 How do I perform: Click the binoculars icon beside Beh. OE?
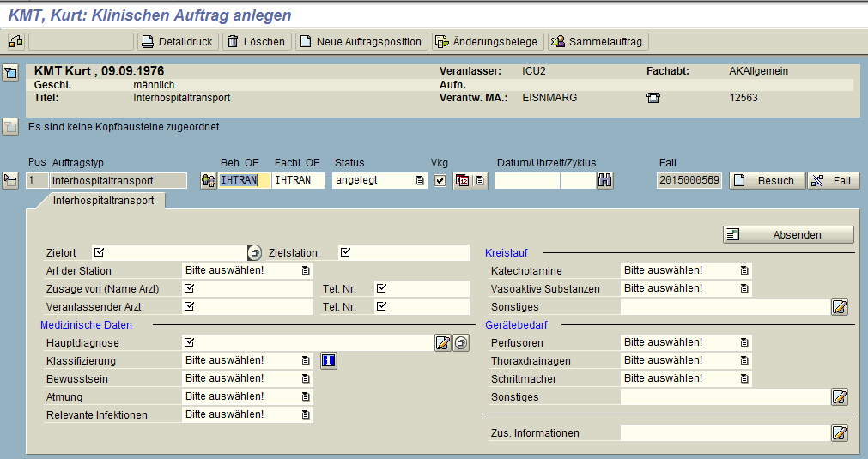coord(208,181)
